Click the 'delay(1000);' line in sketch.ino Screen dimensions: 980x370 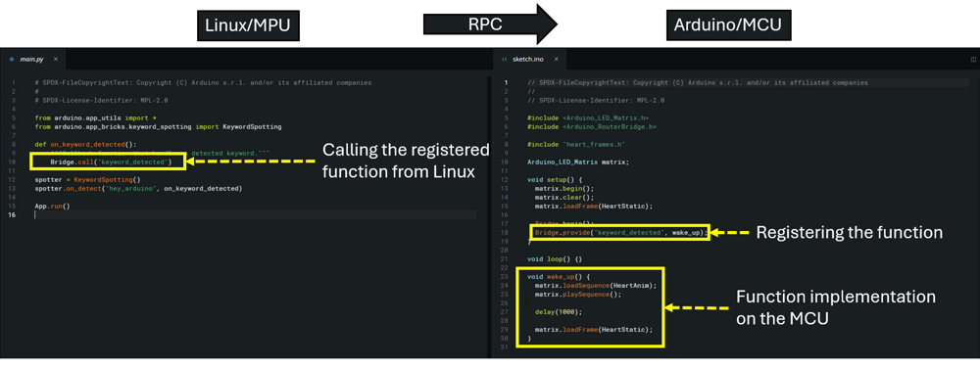[x=559, y=312]
